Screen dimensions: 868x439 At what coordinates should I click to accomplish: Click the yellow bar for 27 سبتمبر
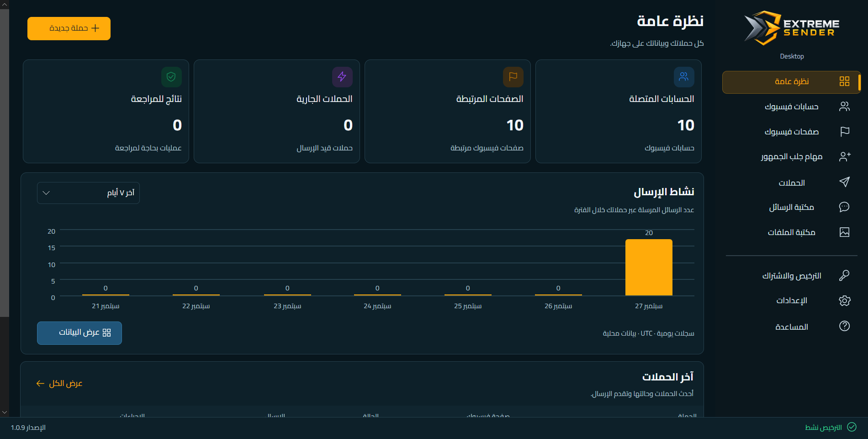tap(649, 267)
